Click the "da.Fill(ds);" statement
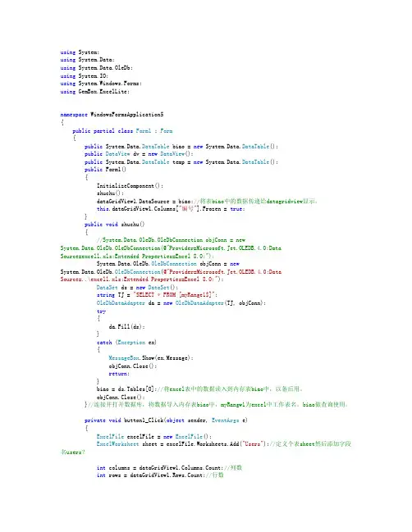 coord(126,327)
